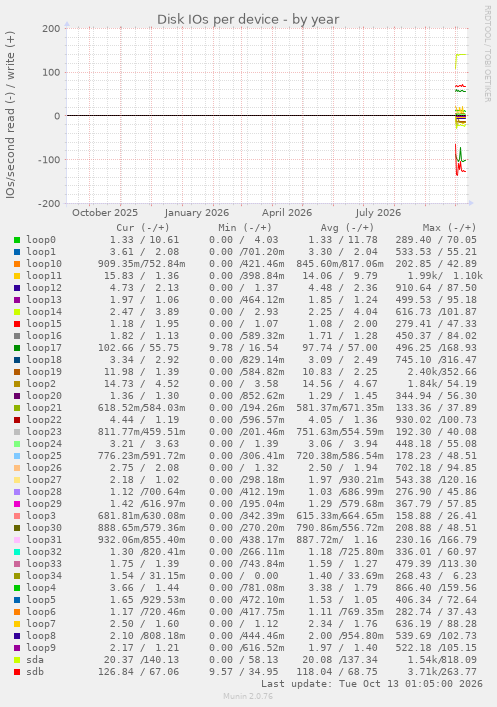This screenshot has width=497, height=707.
Task: Click the sdb legend label
Action: pos(35,671)
